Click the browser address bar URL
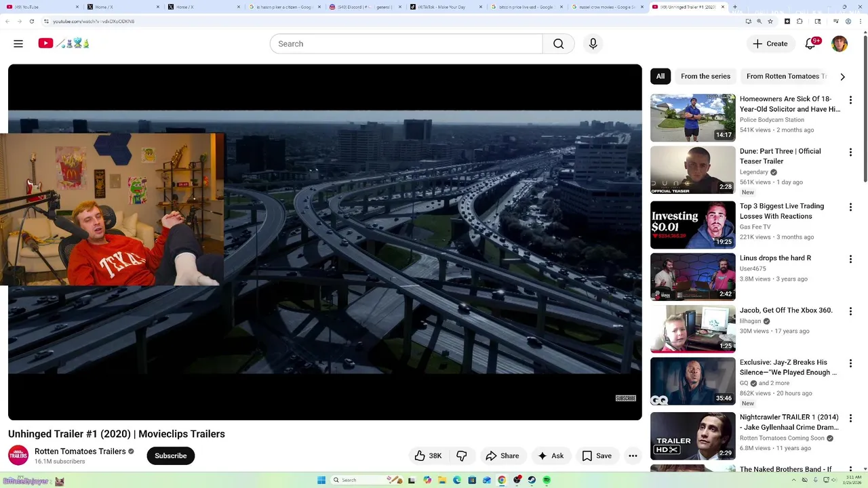The height and width of the screenshot is (488, 868). point(94,21)
